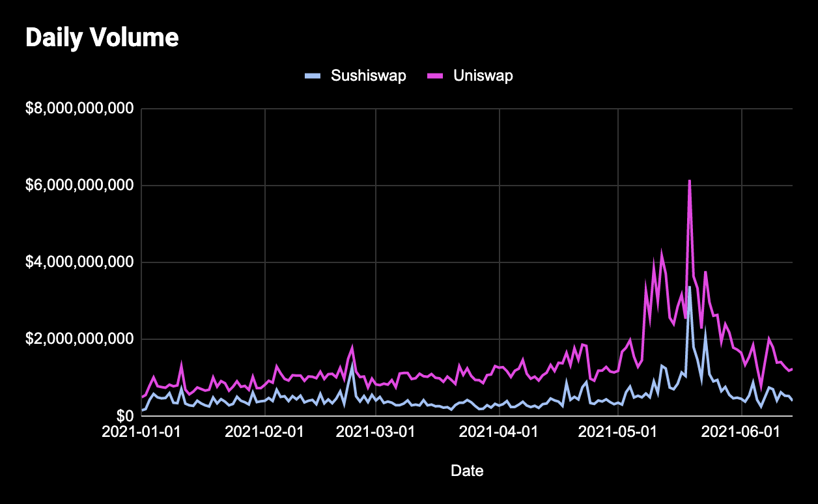Click the $2,000,000,000 y-axis label
The width and height of the screenshot is (818, 504).
pos(79,339)
